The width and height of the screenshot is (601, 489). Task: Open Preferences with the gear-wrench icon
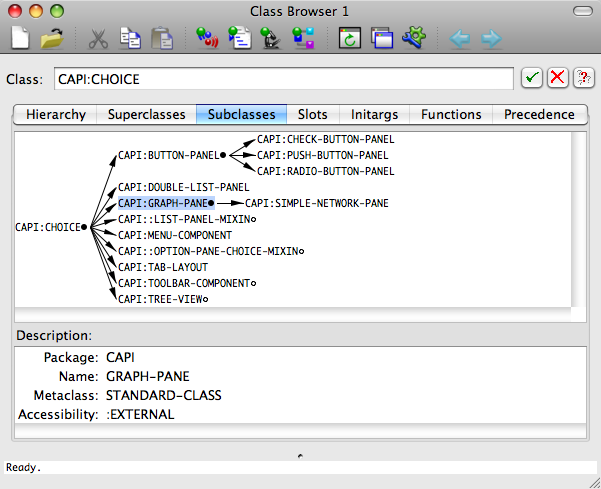[414, 37]
